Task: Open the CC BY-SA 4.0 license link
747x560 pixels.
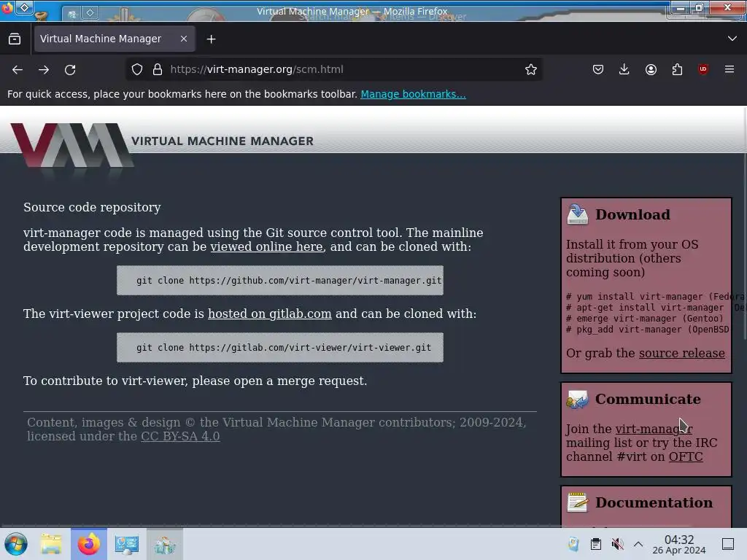Action: tap(180, 436)
